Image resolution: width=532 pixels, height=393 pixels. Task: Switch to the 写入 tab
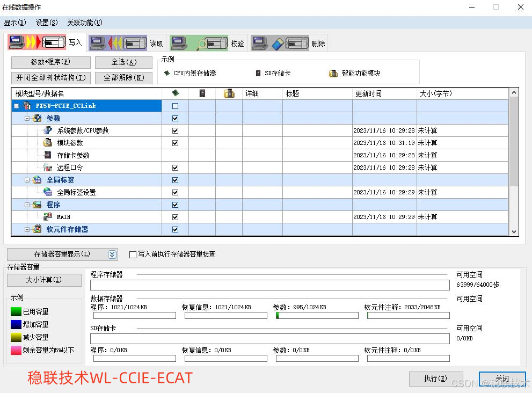coord(46,42)
